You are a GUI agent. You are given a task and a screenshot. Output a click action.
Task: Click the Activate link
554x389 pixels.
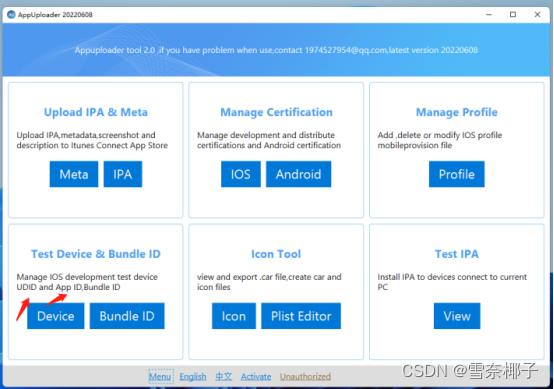coord(256,377)
